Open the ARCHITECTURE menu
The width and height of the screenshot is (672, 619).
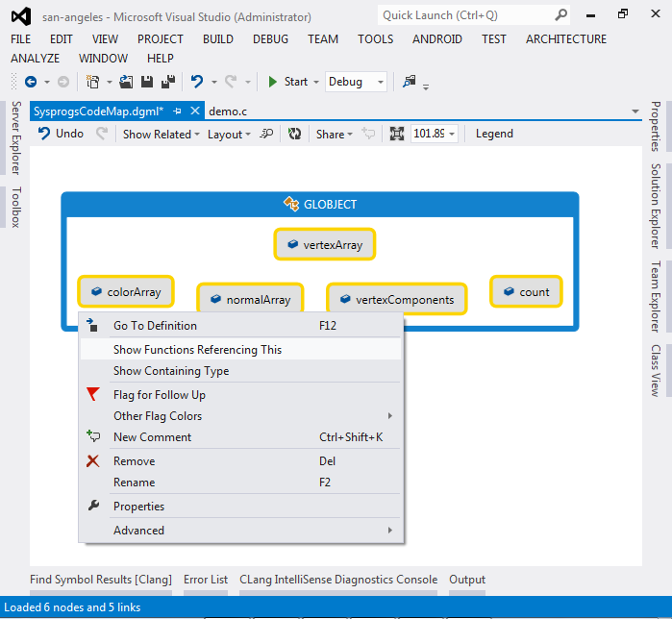(565, 39)
